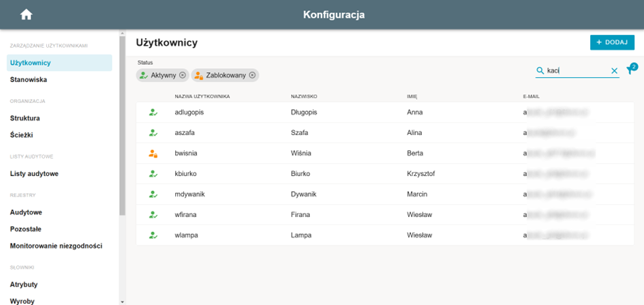Open Monitorowanie niezgodności in the sidebar
The image size is (644, 305).
[x=57, y=246]
